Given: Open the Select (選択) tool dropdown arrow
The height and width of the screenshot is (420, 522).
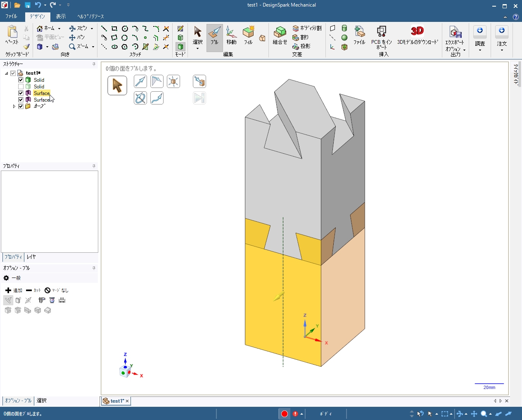Looking at the screenshot, I should point(197,49).
